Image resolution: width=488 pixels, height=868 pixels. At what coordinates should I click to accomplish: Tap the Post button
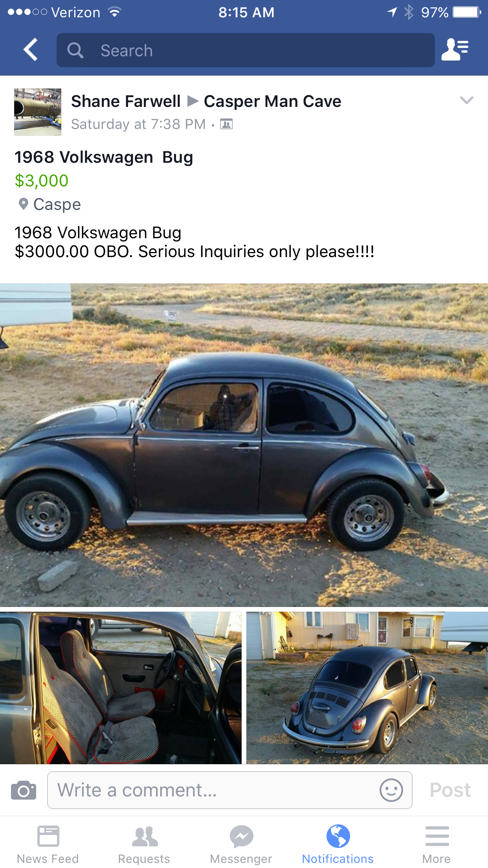point(450,790)
